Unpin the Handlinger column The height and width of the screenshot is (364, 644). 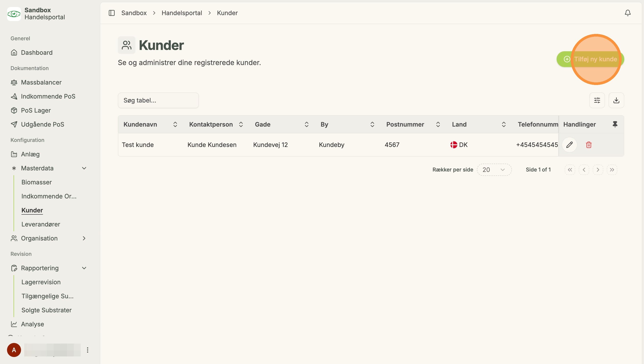coord(615,124)
